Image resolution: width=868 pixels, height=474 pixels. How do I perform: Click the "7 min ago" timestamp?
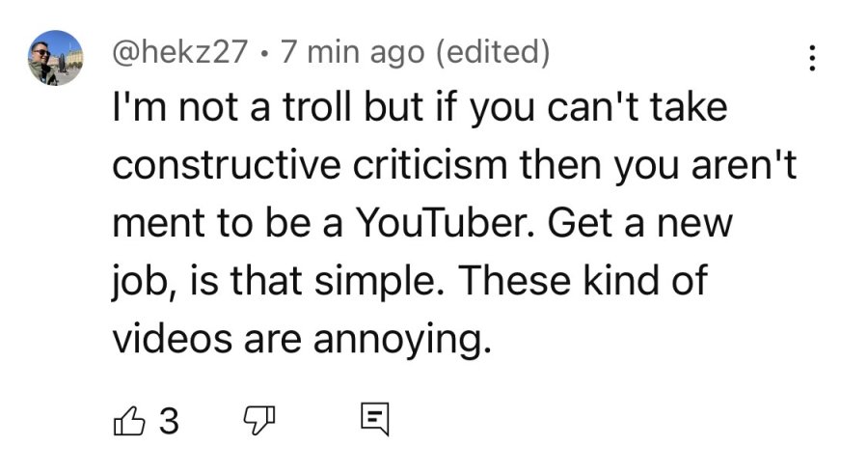pos(352,51)
